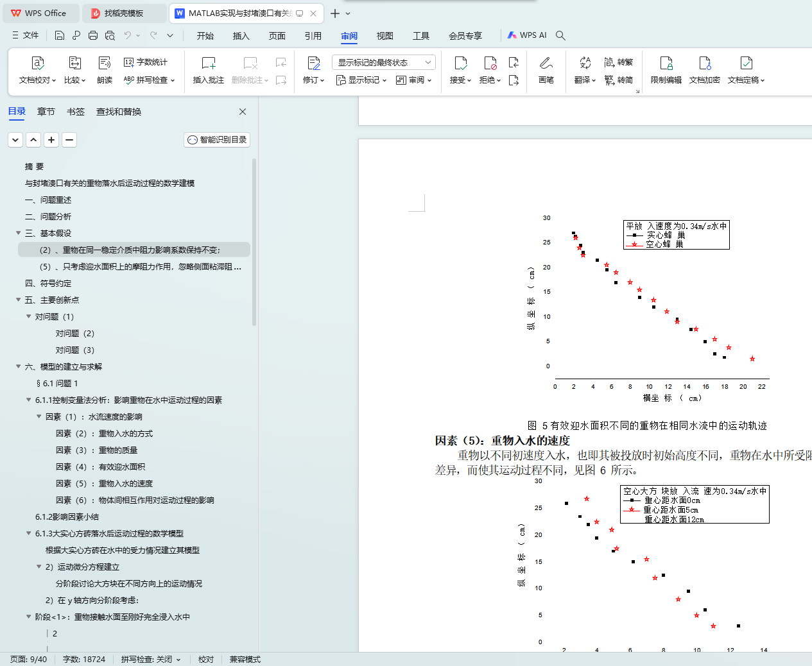Viewport: 812px width, 666px height.
Task: Open 字数统计 word count
Action: 146,62
